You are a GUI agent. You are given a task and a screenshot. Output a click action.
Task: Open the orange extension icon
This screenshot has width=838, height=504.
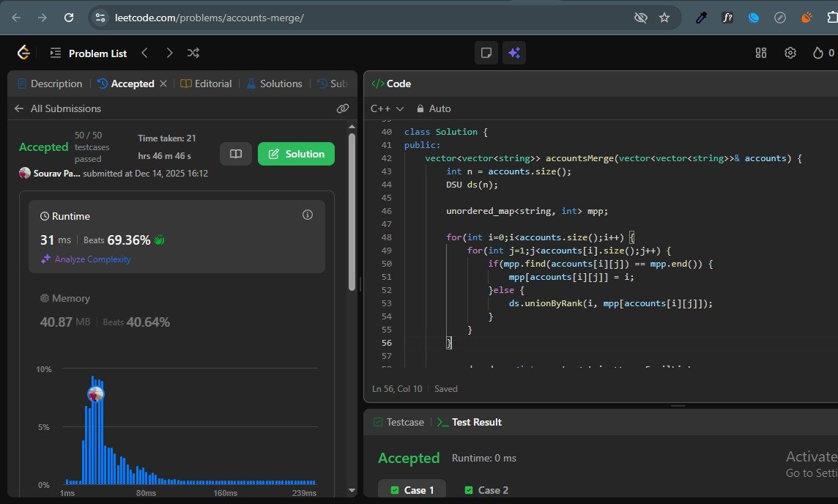tap(807, 18)
